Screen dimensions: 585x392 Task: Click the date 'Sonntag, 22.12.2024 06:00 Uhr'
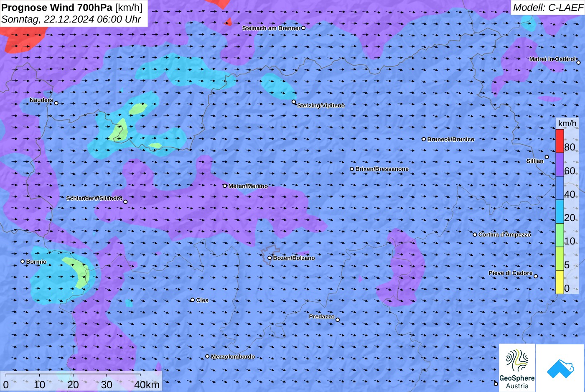click(x=71, y=19)
